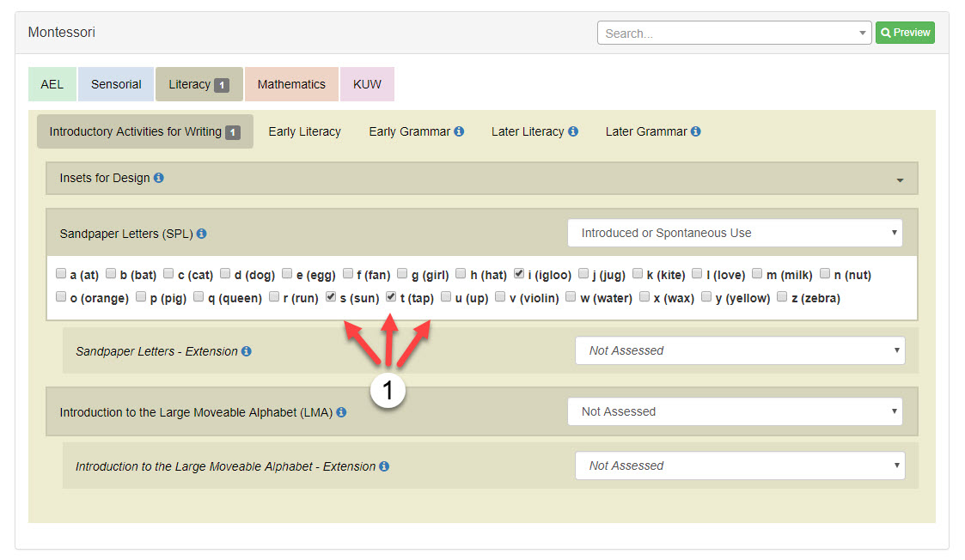Screen dimensions: 965x560
Task: Switch to the Sensorial tab
Action: 116,84
